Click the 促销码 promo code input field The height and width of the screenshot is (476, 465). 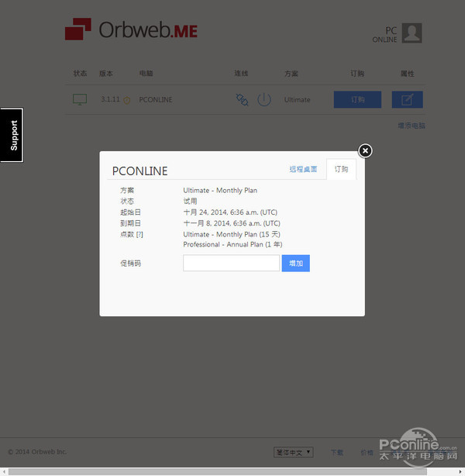pyautogui.click(x=231, y=263)
